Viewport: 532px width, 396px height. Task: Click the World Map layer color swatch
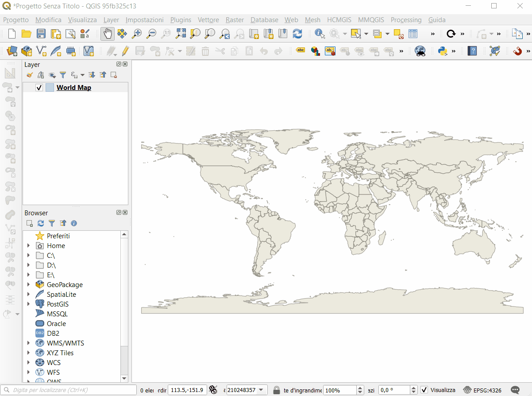tap(50, 88)
